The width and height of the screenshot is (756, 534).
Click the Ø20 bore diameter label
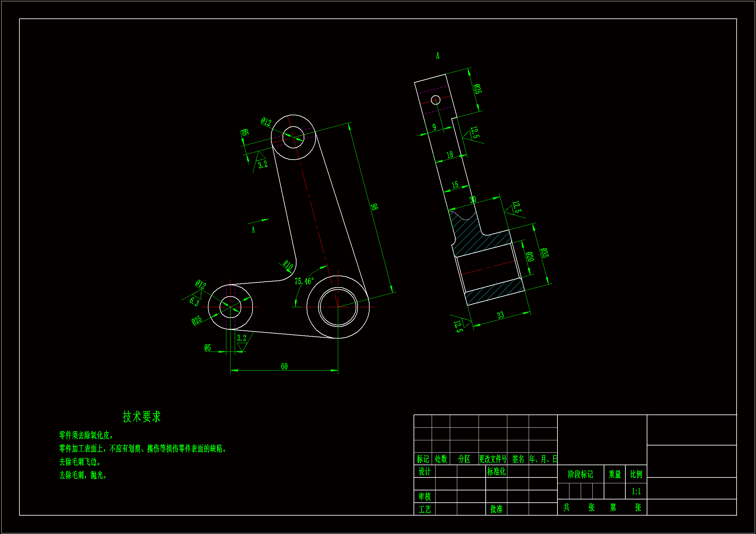tap(529, 256)
